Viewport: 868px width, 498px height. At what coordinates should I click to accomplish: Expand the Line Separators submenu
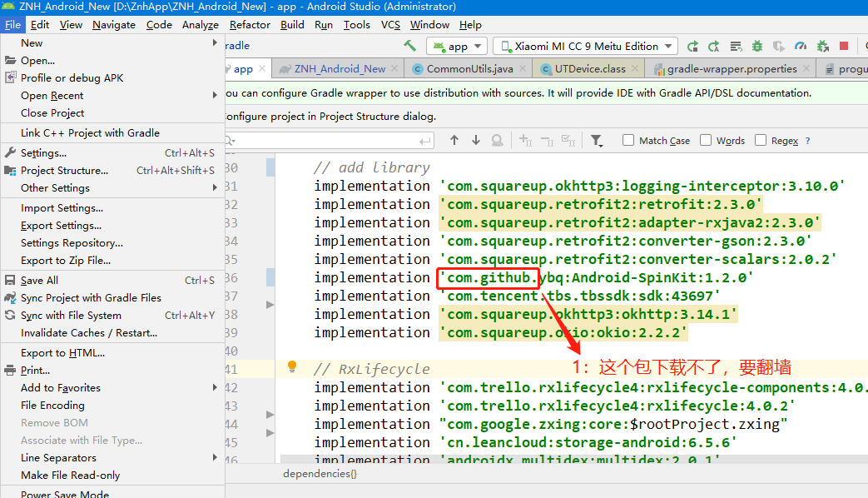pos(215,457)
